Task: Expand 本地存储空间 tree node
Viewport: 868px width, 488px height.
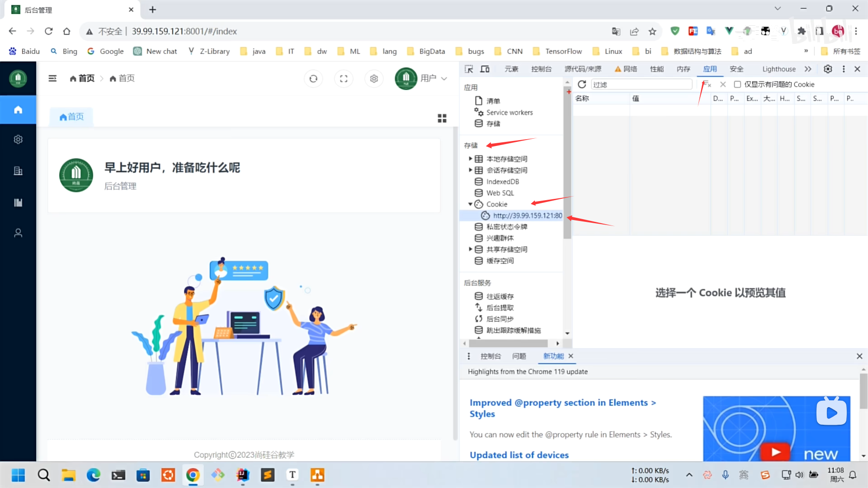Action: [x=470, y=159]
